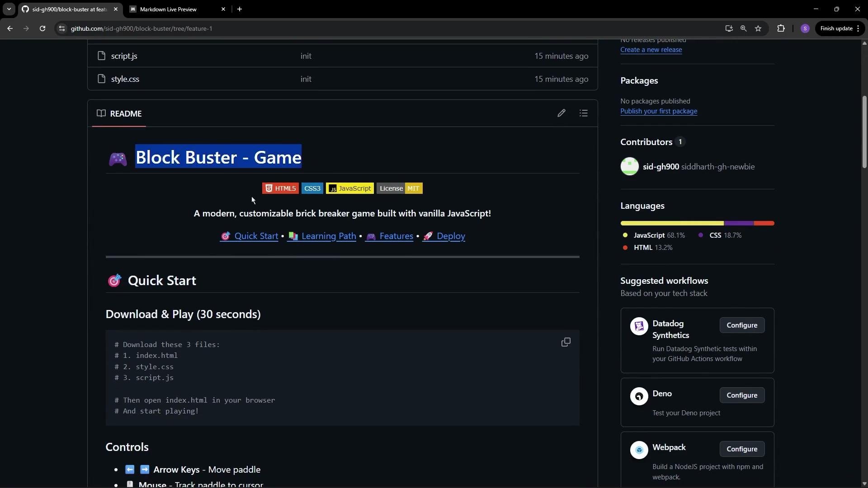Open the init commit for script.js

pyautogui.click(x=306, y=56)
